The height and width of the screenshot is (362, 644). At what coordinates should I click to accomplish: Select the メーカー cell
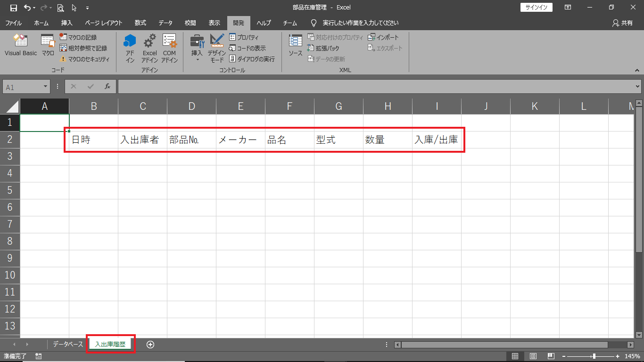coord(241,140)
